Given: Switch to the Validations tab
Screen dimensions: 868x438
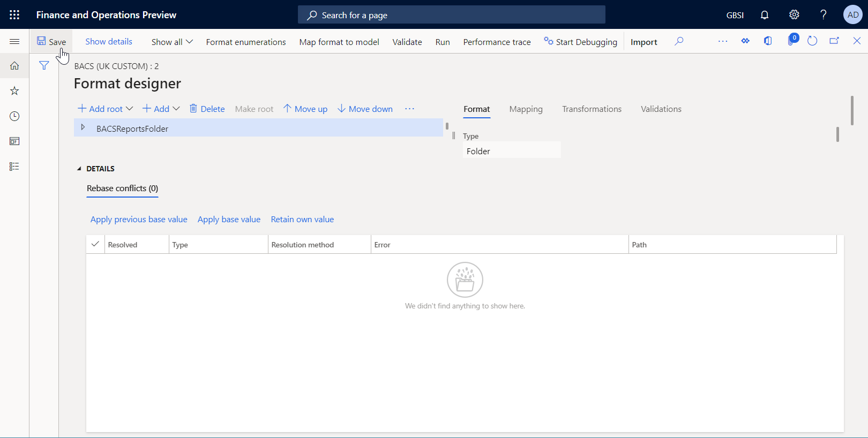Looking at the screenshot, I should [661, 109].
